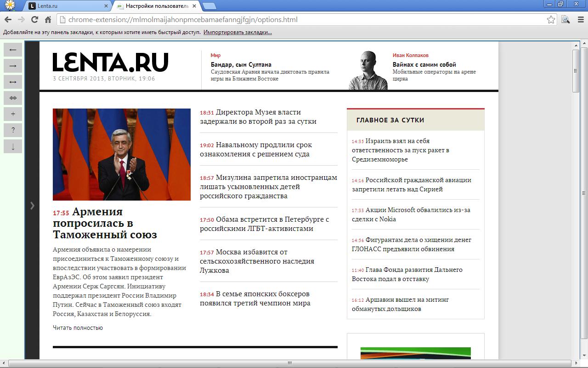Go back with browser back arrow
Viewport: 588px width, 368px height.
8,19
